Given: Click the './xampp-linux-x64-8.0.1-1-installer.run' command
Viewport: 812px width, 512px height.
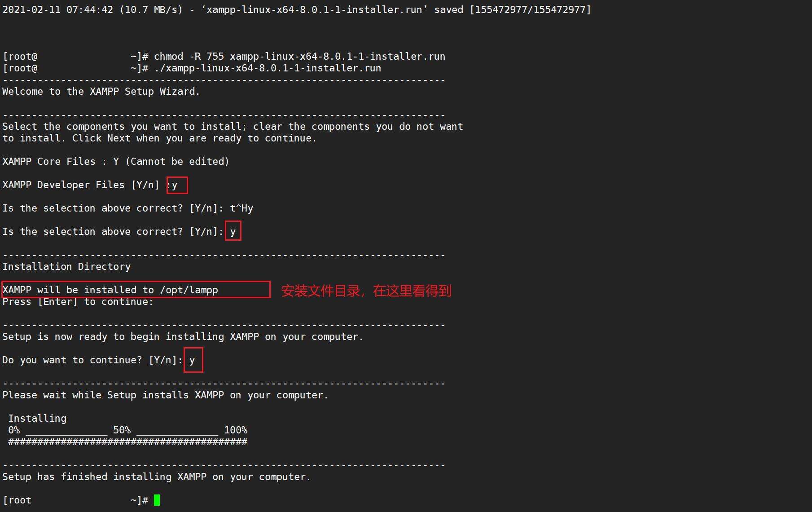Looking at the screenshot, I should (x=268, y=68).
